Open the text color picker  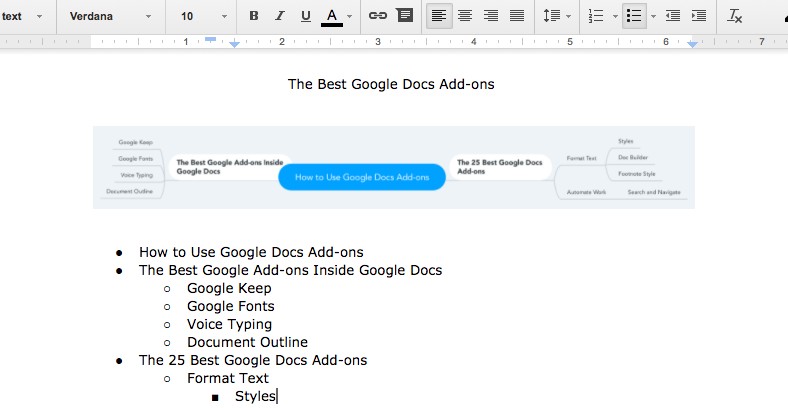(x=336, y=16)
